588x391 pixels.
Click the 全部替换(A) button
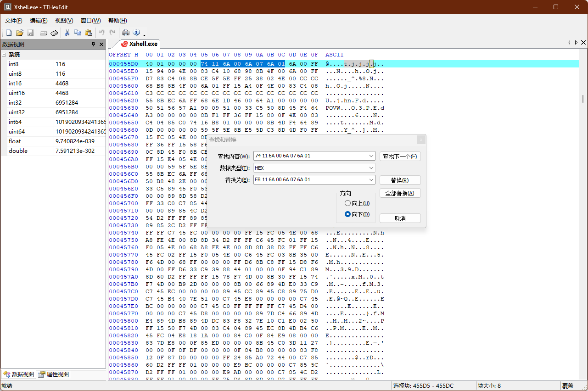click(400, 193)
